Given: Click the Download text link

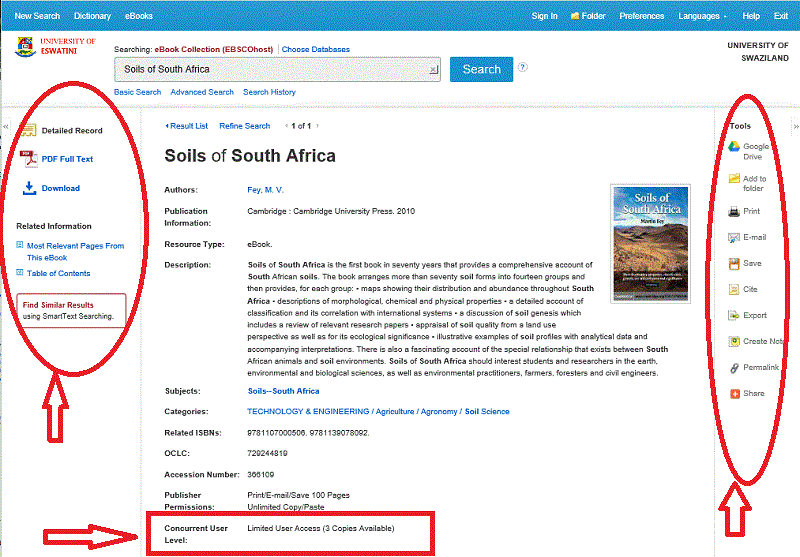Looking at the screenshot, I should coord(61,188).
